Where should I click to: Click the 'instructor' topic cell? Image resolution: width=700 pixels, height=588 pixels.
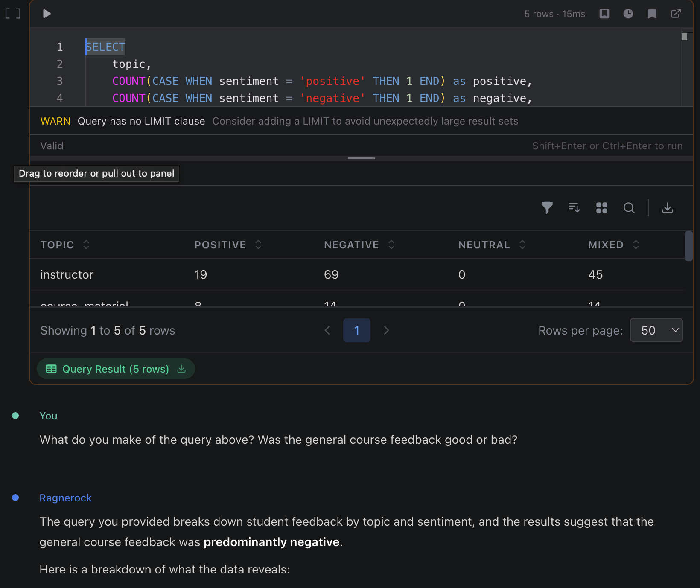tap(67, 275)
